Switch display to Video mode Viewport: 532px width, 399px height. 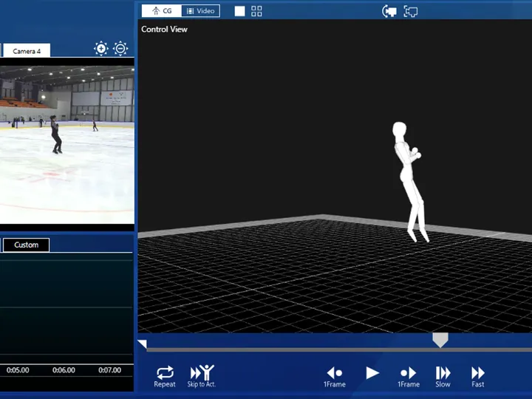(x=199, y=11)
